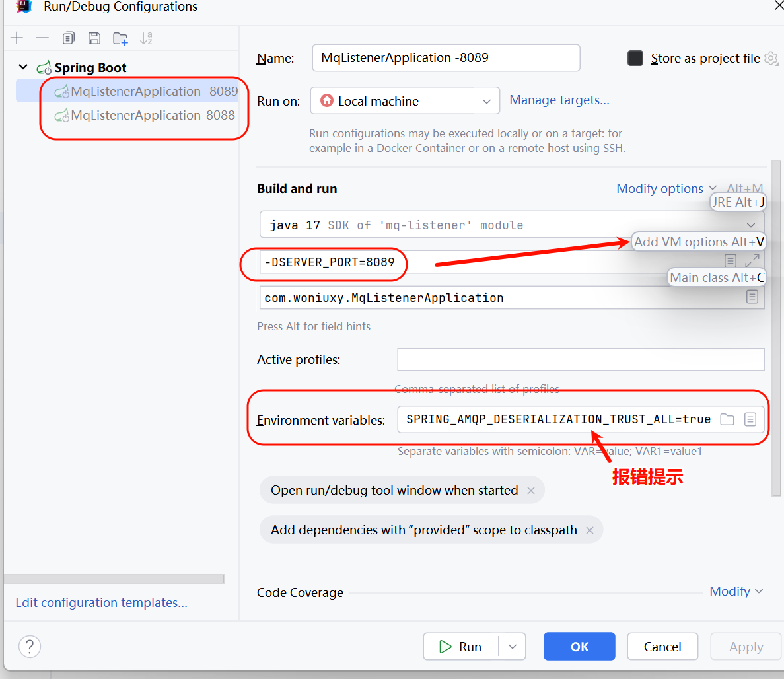Image resolution: width=784 pixels, height=679 pixels.
Task: Collapse the Spring Boot tree node
Action: [x=23, y=67]
